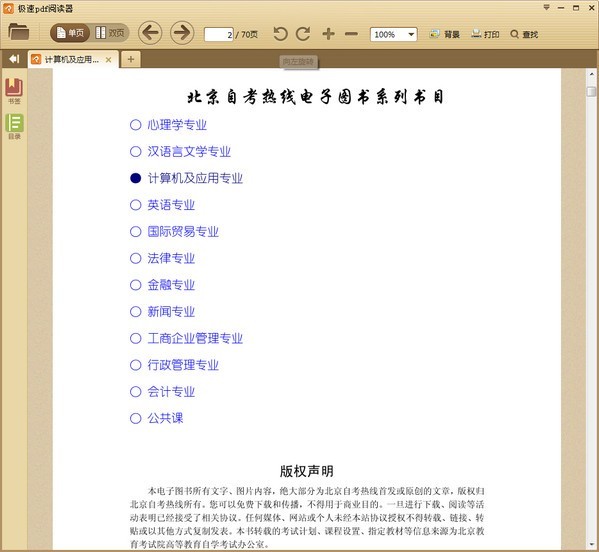Screen dimensions: 599x552
Task: Click the scrollbar down arrow
Action: pyautogui.click(x=591, y=544)
